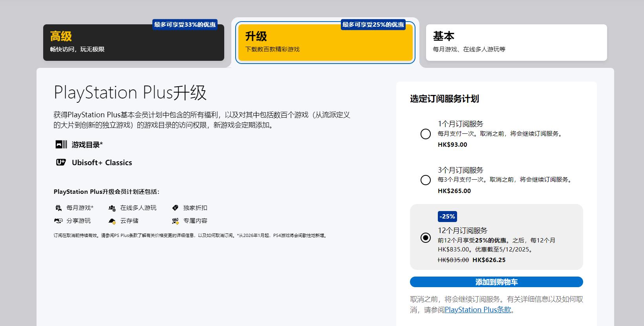Select the 12个月订阅服务 radio button
Viewport: 644px width, 326px height.
click(425, 238)
